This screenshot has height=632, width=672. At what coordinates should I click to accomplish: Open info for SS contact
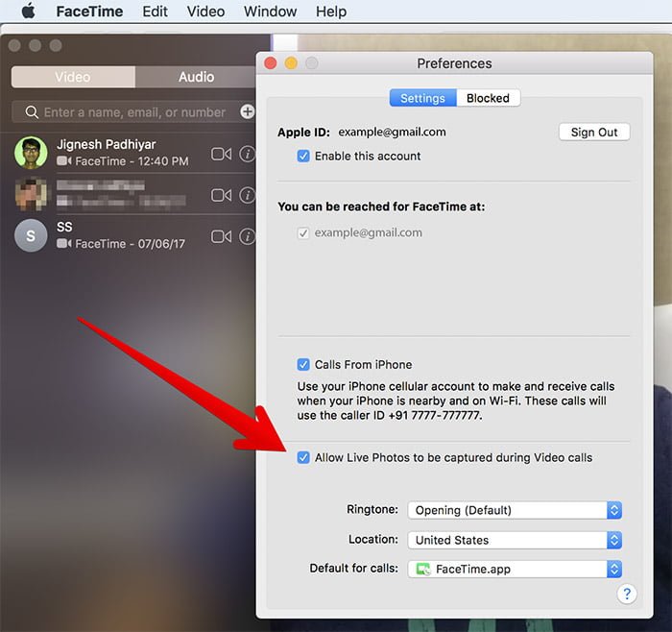[248, 236]
